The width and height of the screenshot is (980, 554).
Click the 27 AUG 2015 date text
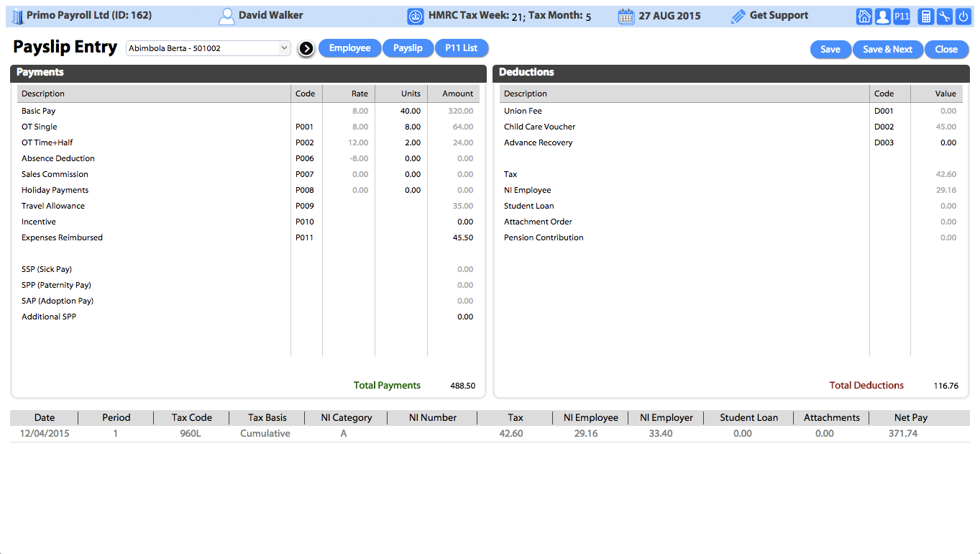point(669,16)
